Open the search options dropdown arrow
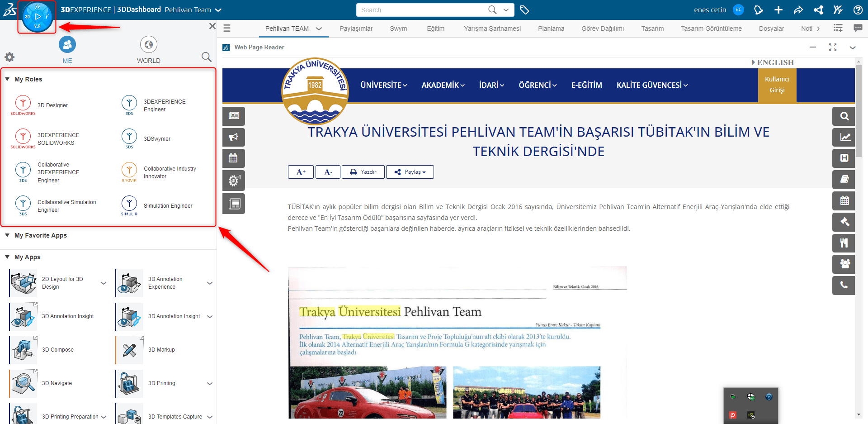 [506, 10]
